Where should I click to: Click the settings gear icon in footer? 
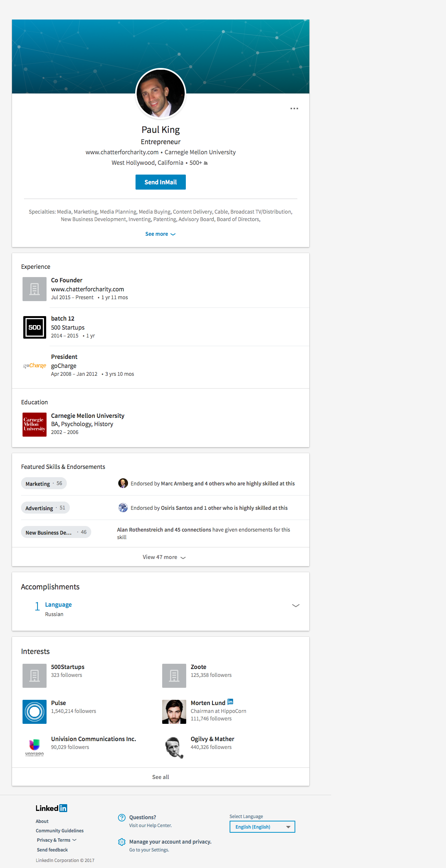point(122,842)
